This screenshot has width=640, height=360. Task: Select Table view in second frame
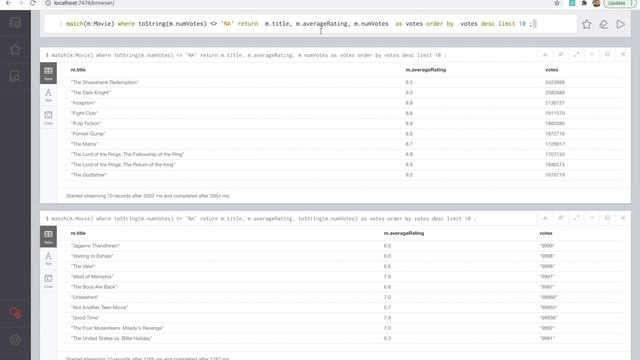48,237
